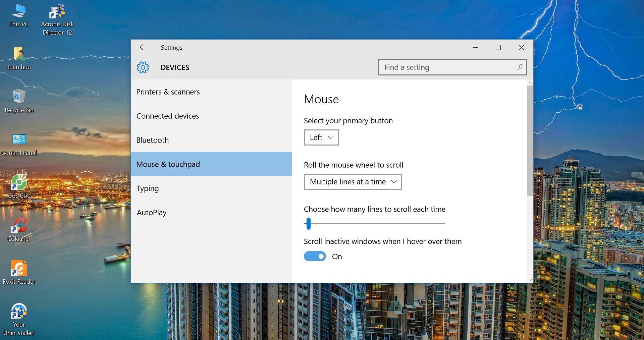
Task: Close the Settings window
Action: 521,47
